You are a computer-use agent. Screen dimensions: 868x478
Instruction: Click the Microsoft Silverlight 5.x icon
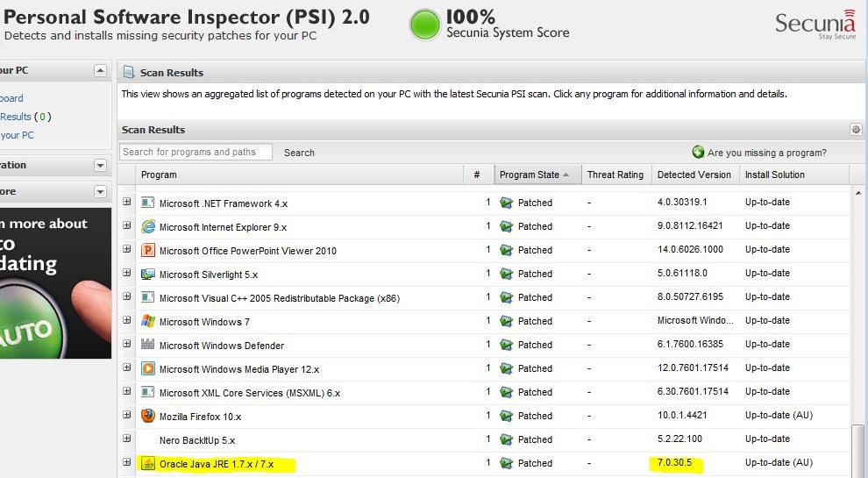click(x=148, y=274)
